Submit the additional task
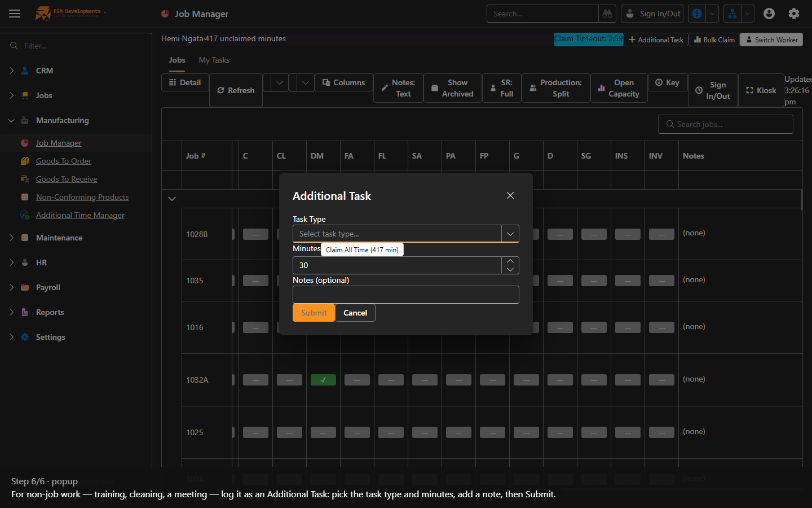812x508 pixels. pyautogui.click(x=314, y=313)
